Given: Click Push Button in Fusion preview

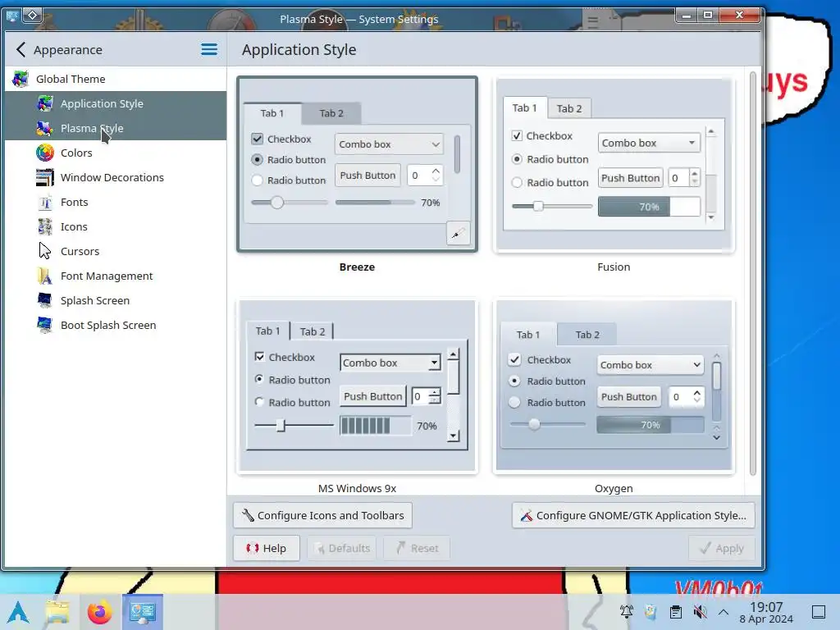Looking at the screenshot, I should [631, 178].
